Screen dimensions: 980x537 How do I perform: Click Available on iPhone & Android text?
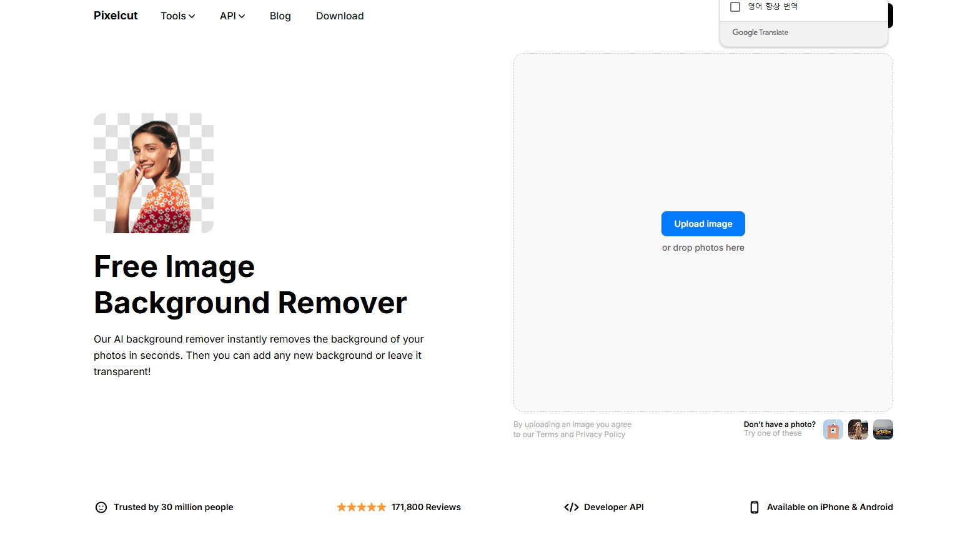830,507
